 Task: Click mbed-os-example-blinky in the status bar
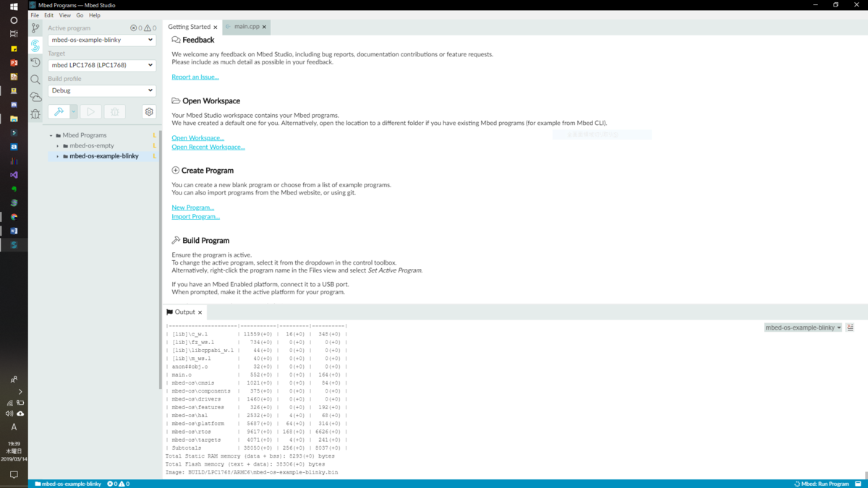click(x=68, y=484)
